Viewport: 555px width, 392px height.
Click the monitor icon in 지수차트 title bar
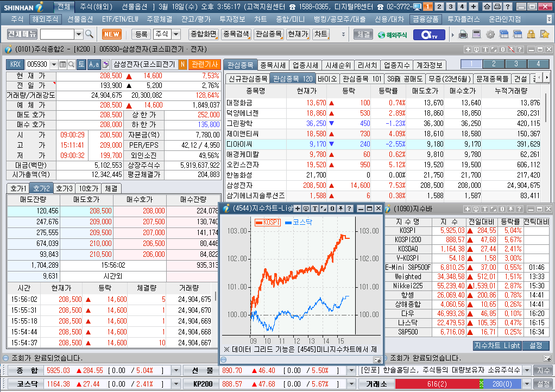306,208
